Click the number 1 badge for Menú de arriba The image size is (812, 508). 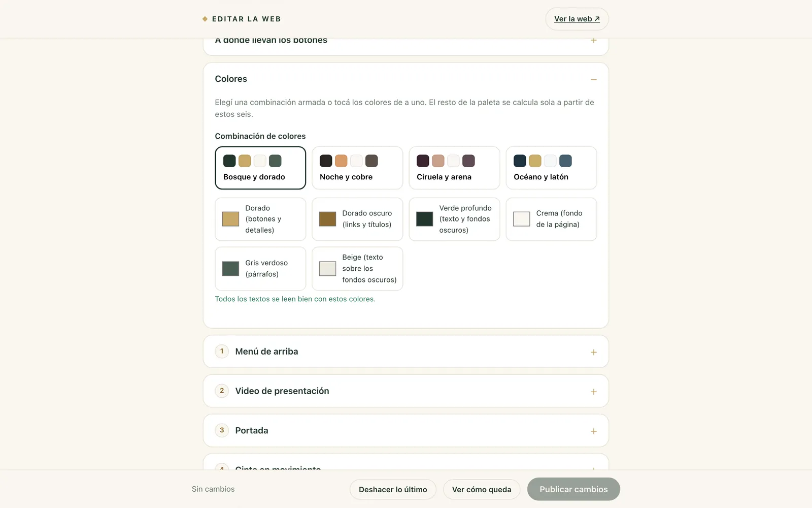222,351
